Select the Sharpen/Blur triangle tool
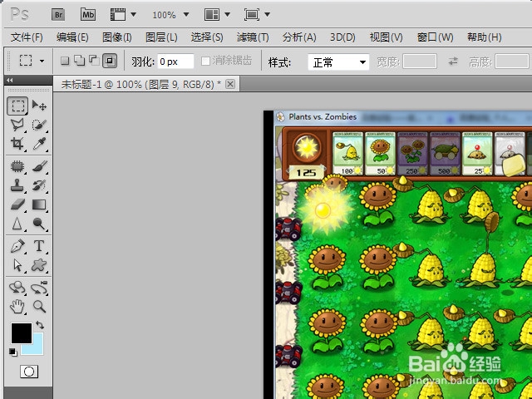 click(17, 224)
